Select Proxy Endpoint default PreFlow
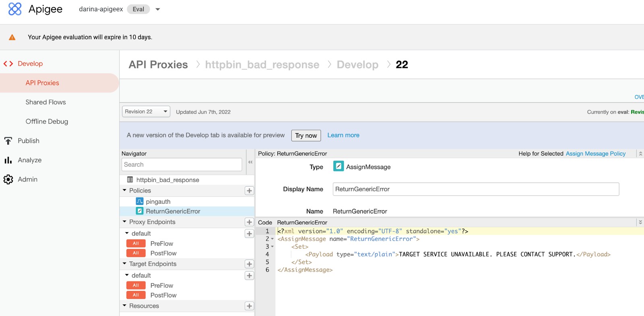 [x=161, y=244]
